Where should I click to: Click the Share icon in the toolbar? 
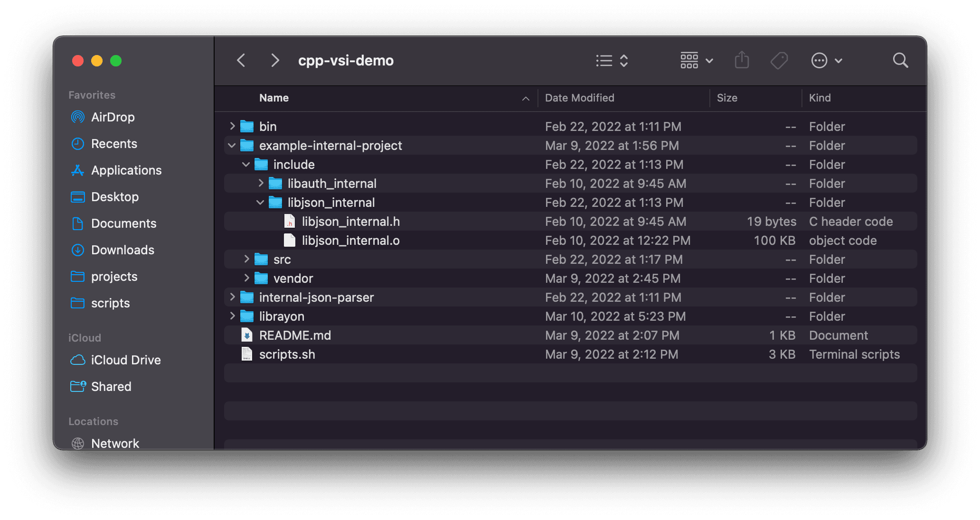pos(742,60)
